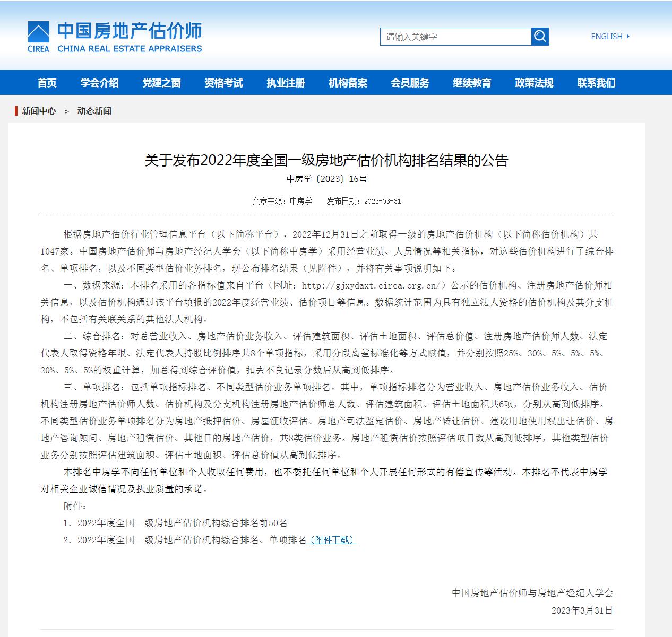Click 新闻中心 breadcrumb link
672x637 pixels.
click(39, 111)
